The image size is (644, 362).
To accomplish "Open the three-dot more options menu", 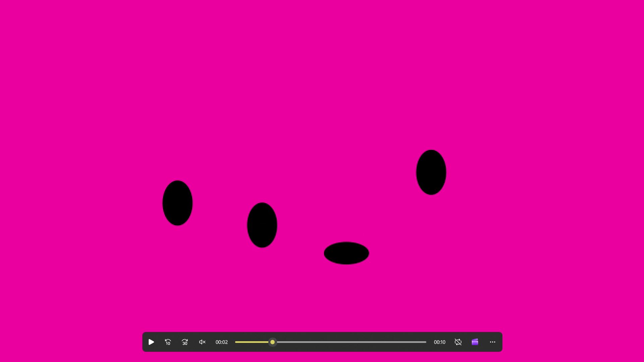I will tap(492, 342).
